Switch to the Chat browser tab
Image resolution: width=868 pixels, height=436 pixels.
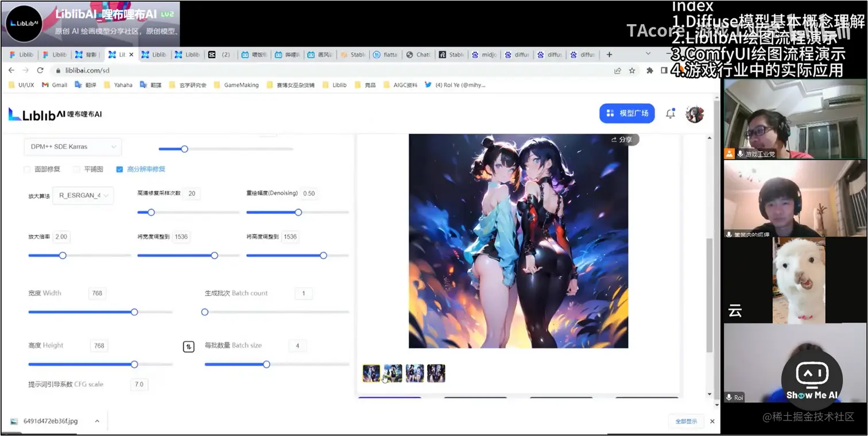coord(419,55)
